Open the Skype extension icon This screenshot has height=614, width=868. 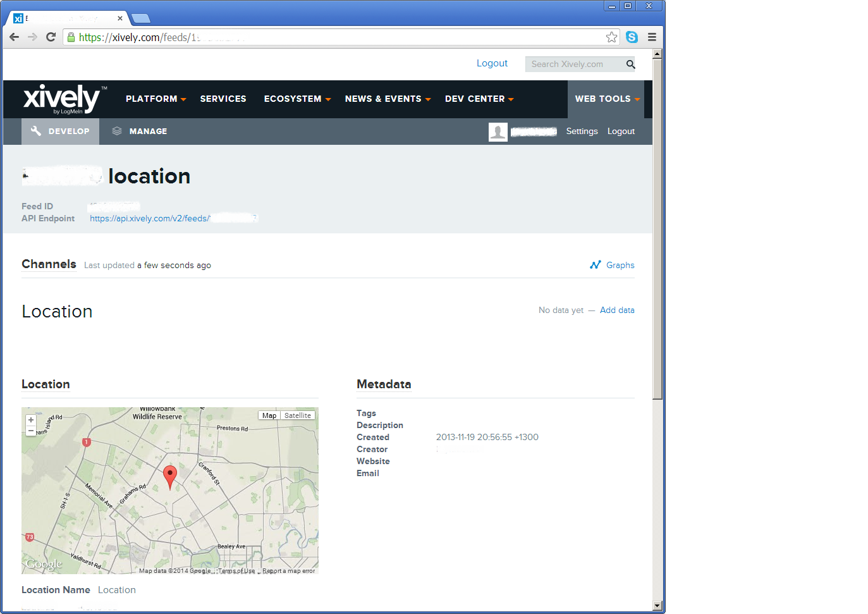(x=632, y=37)
